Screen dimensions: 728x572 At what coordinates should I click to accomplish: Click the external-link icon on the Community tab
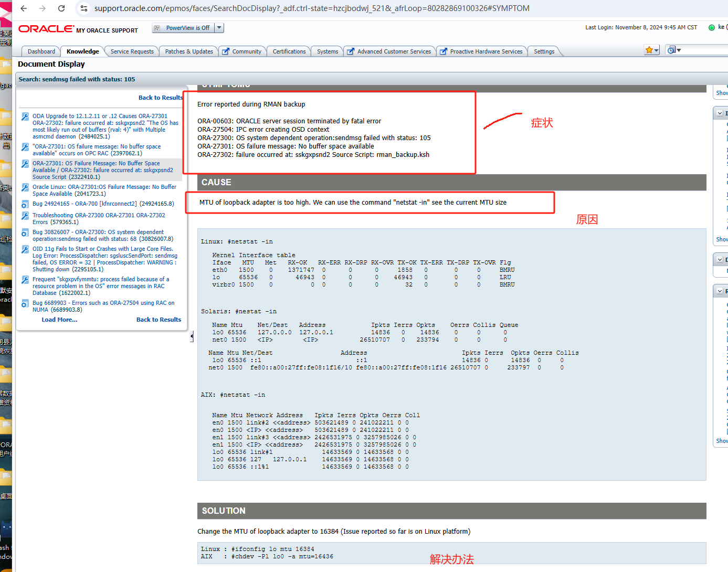(x=226, y=51)
